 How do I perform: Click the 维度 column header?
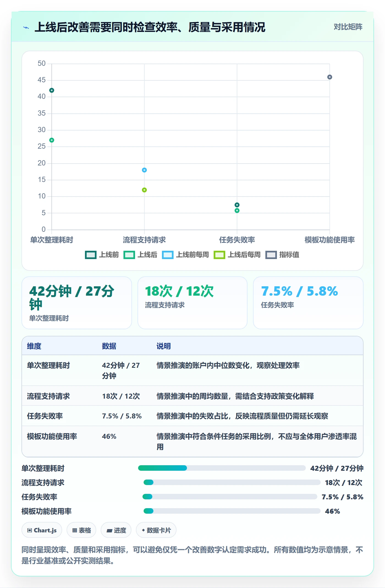tap(34, 346)
